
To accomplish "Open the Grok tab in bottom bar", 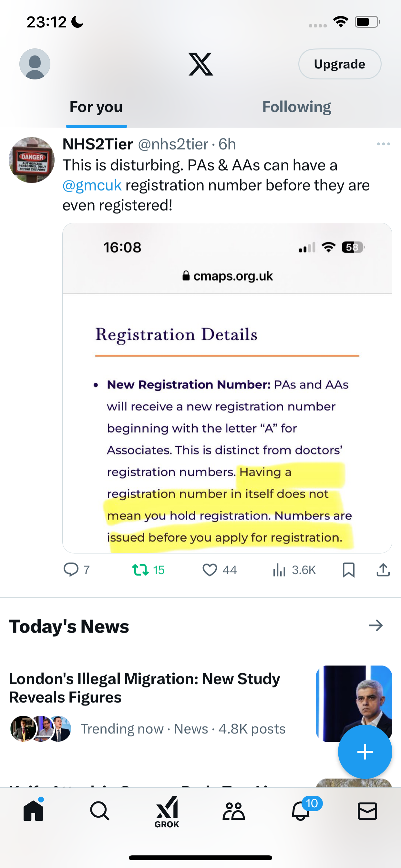I will click(x=167, y=812).
